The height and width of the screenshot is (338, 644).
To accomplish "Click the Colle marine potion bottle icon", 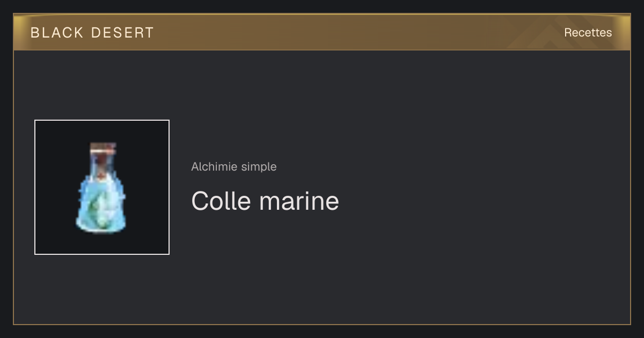I will point(101,188).
